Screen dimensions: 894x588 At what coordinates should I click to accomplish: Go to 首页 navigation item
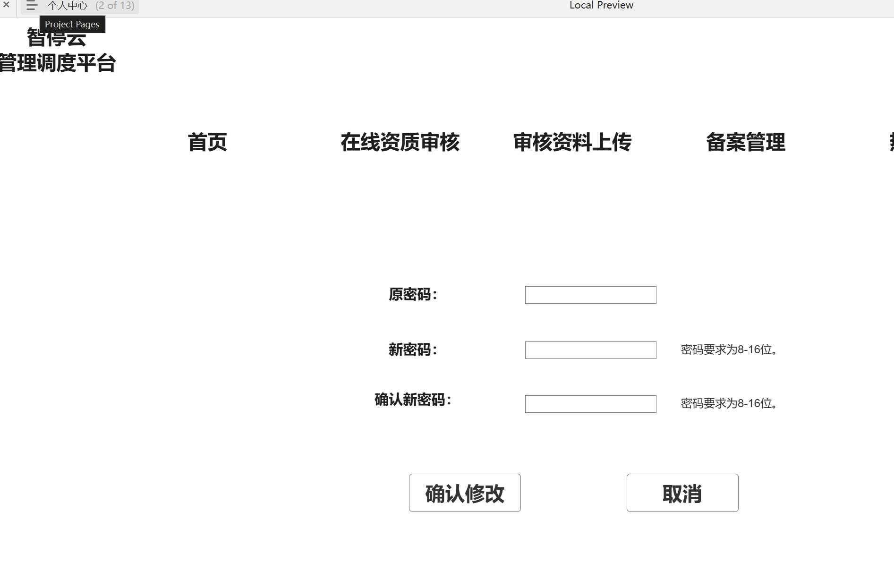pyautogui.click(x=207, y=142)
